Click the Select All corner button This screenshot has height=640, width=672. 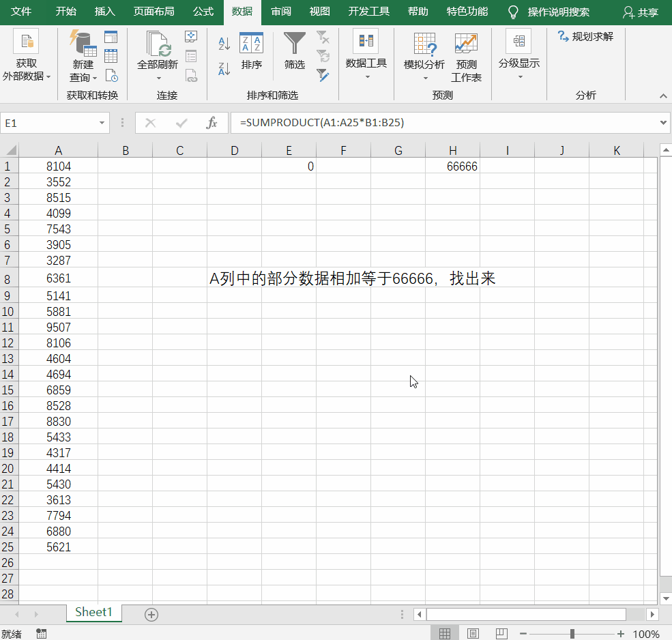[10, 150]
